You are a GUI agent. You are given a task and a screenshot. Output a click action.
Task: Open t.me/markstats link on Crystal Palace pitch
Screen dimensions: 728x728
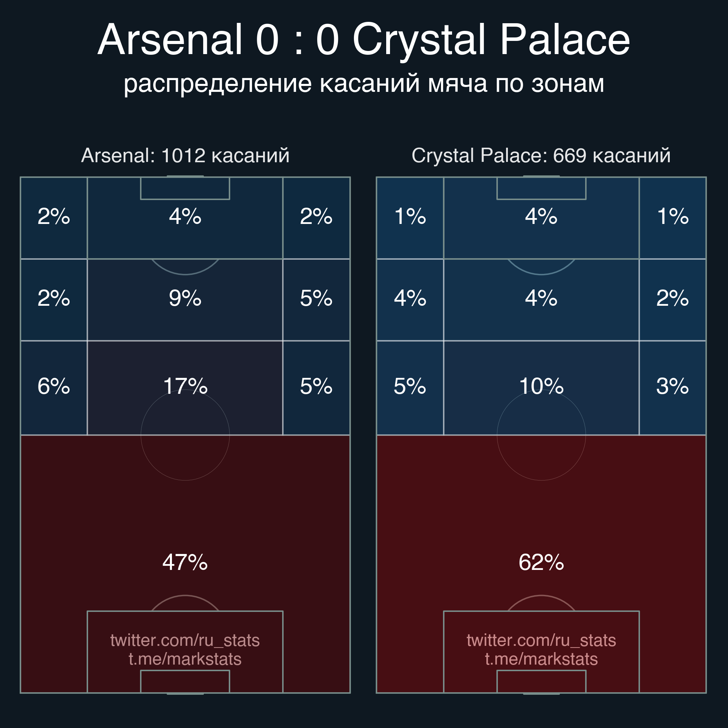click(x=541, y=659)
